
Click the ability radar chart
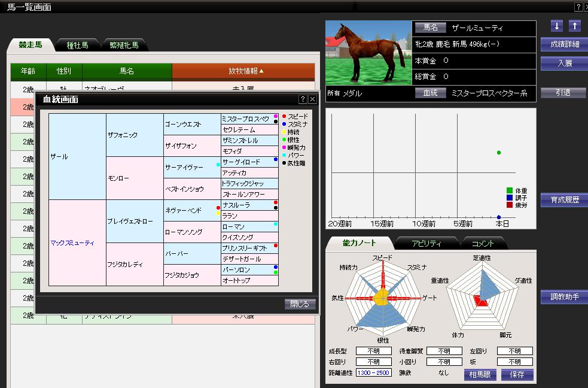[382, 298]
